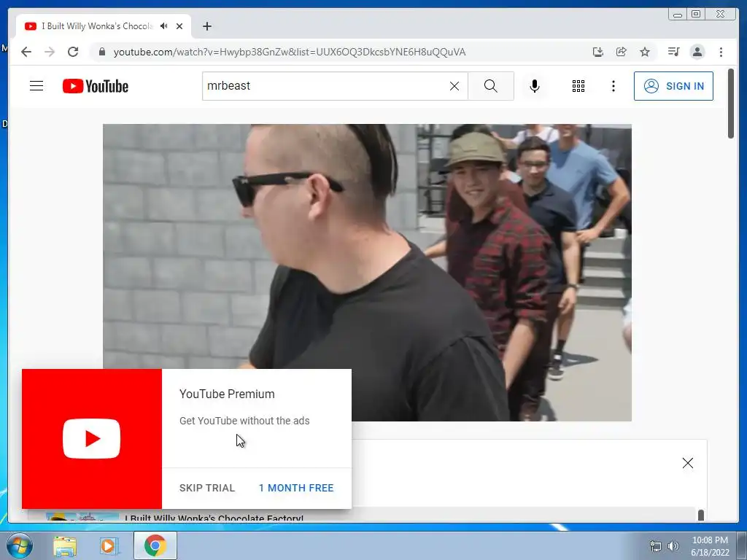Image resolution: width=747 pixels, height=560 pixels.
Task: Open Chrome's three-dot menu
Action: pos(721,52)
